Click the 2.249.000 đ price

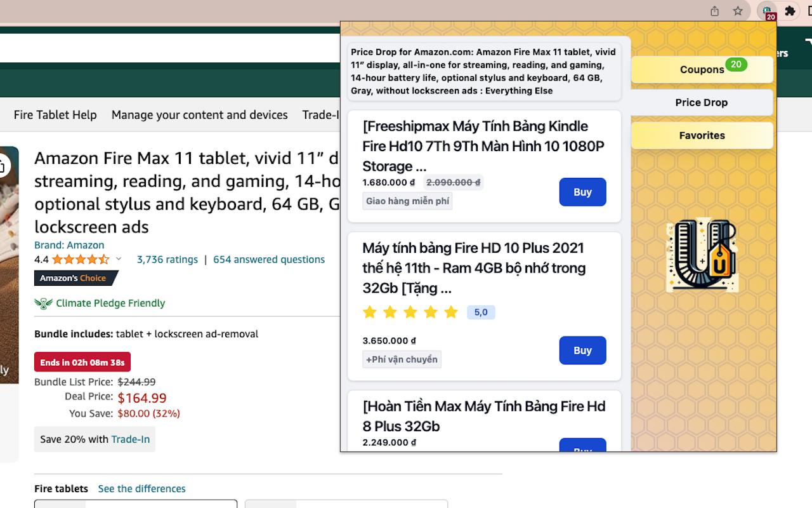pos(390,443)
